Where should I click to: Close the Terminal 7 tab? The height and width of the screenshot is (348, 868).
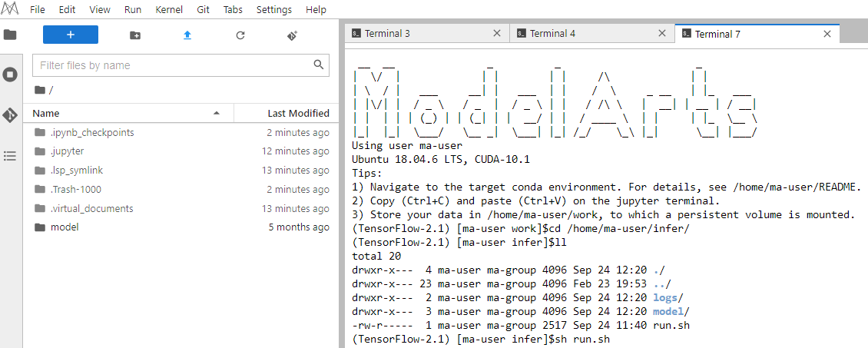(x=827, y=34)
